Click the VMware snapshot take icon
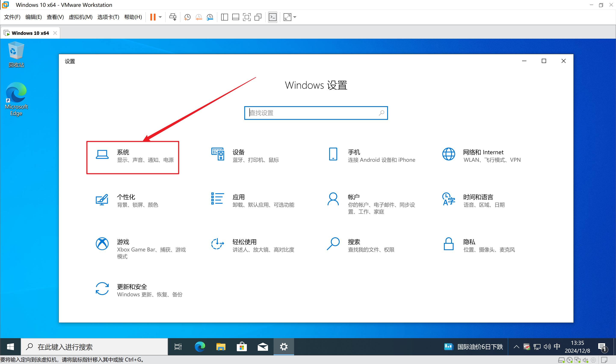Screen dimensions: 616x364 pos(187,17)
